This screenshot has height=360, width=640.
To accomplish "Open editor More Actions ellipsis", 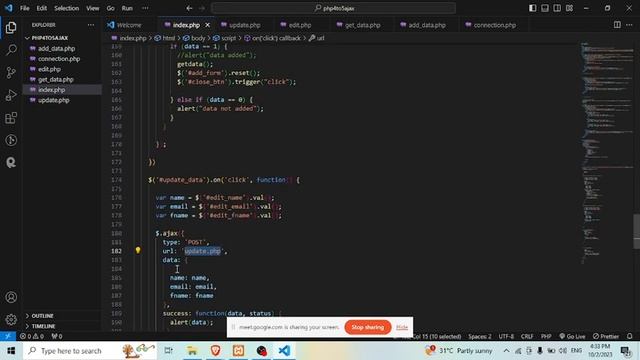I will [x=629, y=25].
